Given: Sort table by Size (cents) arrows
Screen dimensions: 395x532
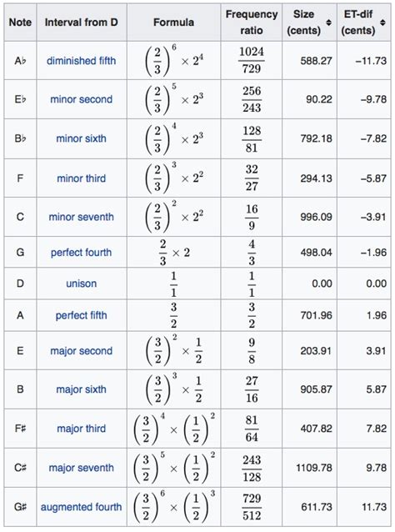Looking at the screenshot, I should [328, 23].
